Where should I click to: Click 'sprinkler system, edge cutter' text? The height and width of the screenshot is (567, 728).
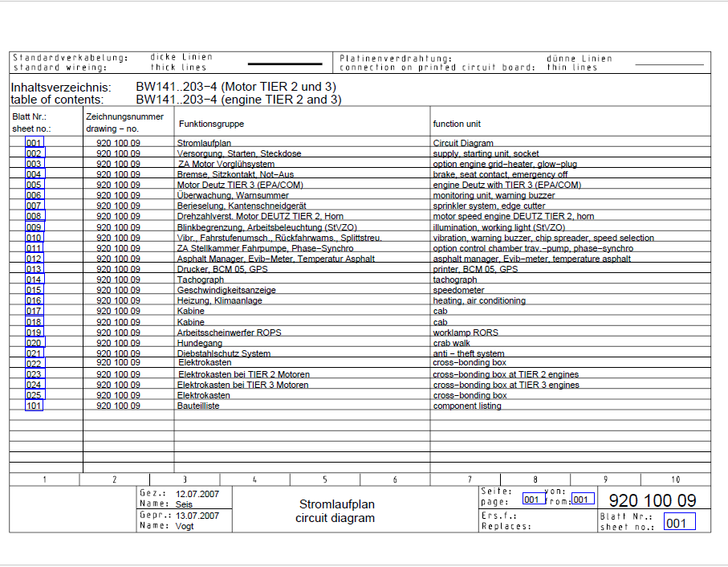point(489,206)
